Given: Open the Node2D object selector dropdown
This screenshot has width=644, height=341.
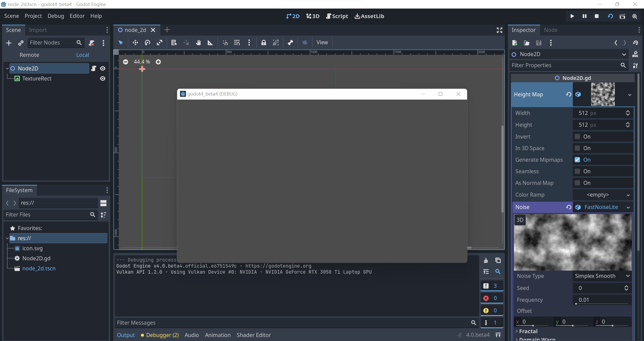Looking at the screenshot, I should click(569, 54).
